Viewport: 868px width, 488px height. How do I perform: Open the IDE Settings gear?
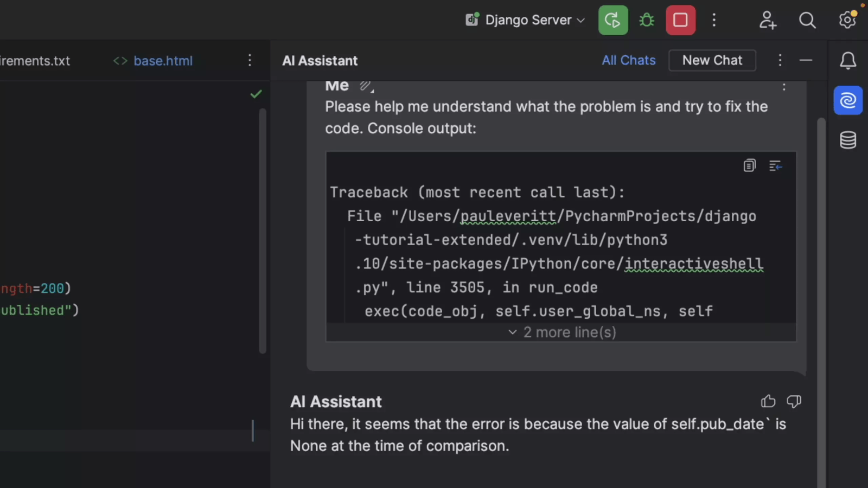point(847,20)
